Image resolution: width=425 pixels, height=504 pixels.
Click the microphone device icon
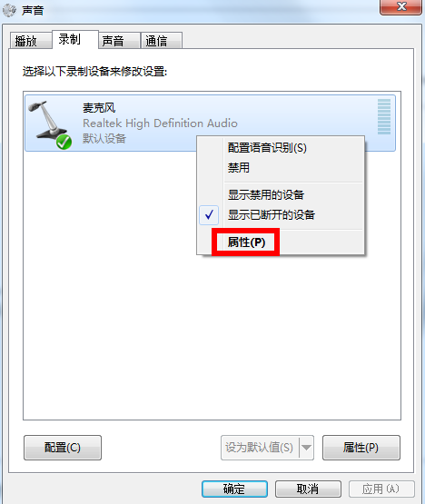(x=49, y=124)
